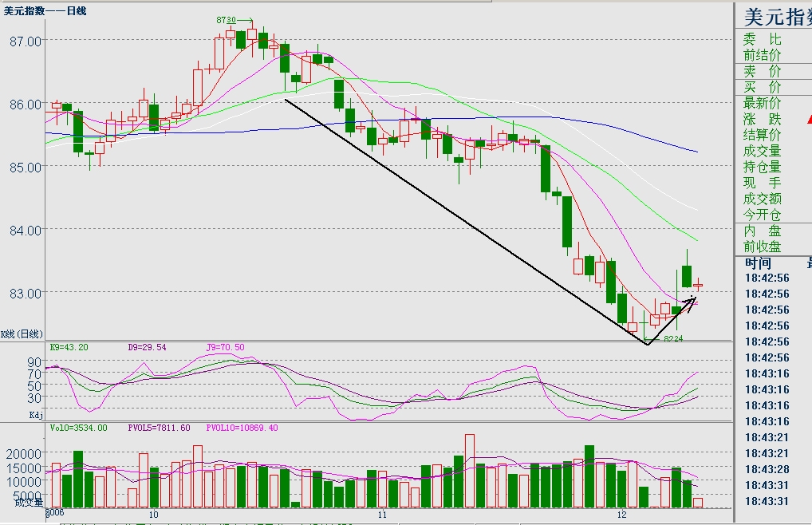Click the 90 level on KDJ axis
Viewport: 812px width, 525px height.
(34, 362)
